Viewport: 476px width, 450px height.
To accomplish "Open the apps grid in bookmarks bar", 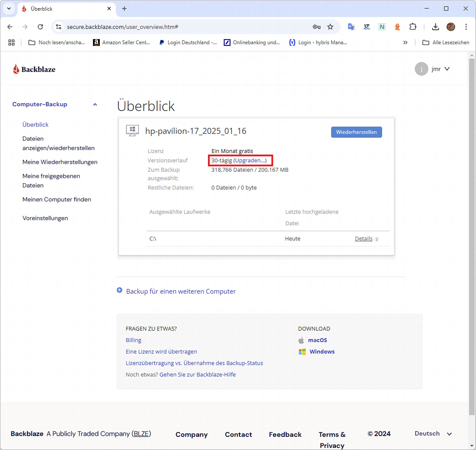I will click(11, 42).
